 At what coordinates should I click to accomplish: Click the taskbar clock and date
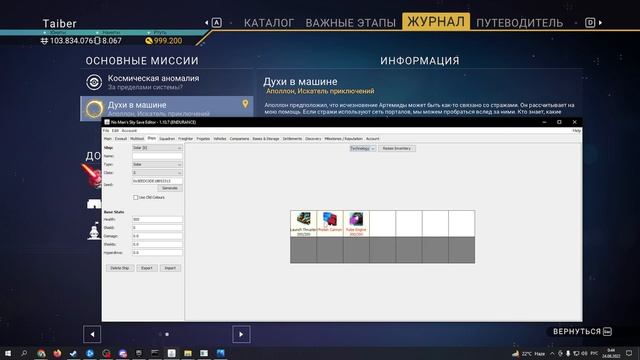611,353
